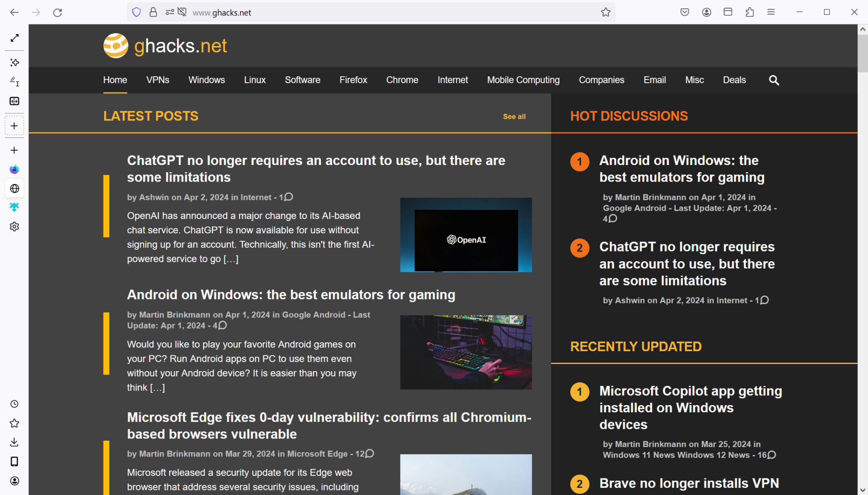Open the hamburger application menu
This screenshot has height=495, width=868.
tap(771, 12)
